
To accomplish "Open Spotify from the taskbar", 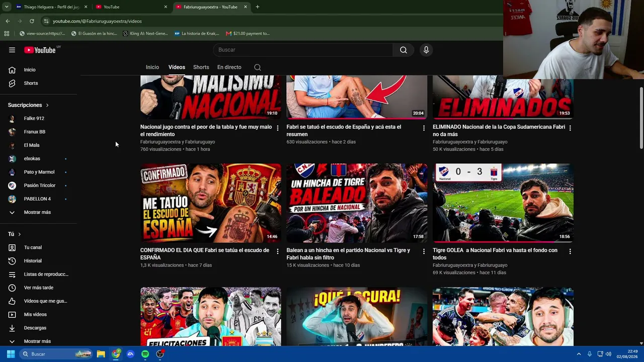I will [x=145, y=354].
